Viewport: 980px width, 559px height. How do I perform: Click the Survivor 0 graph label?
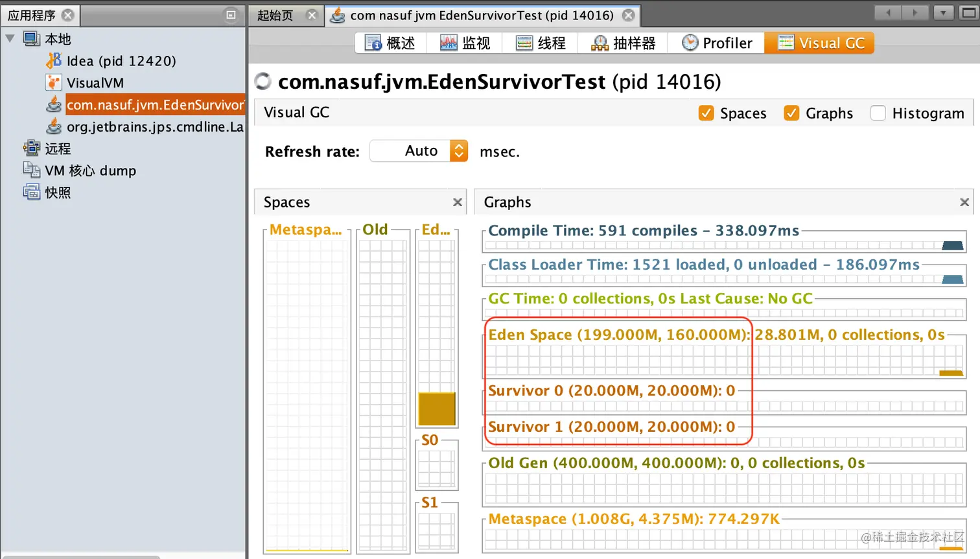click(x=611, y=390)
